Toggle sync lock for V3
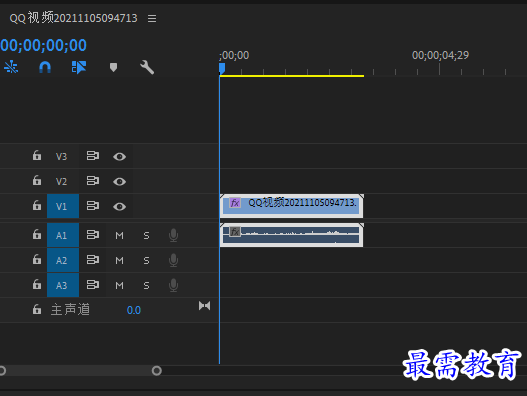 coord(93,156)
